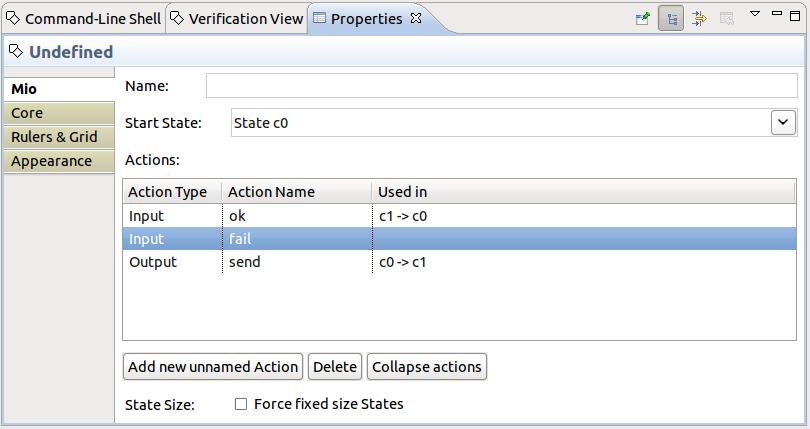810x429 pixels.
Task: Maximize the Properties view panel
Action: 797,15
